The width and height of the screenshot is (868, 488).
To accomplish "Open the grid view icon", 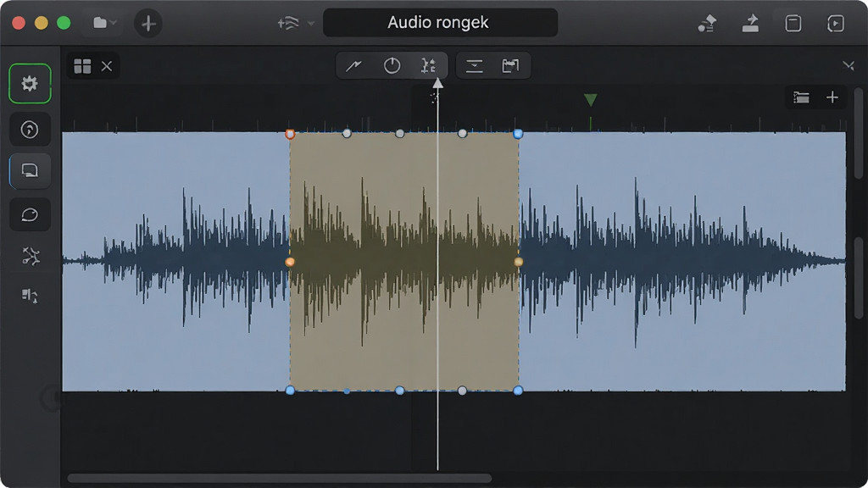I will tap(82, 66).
